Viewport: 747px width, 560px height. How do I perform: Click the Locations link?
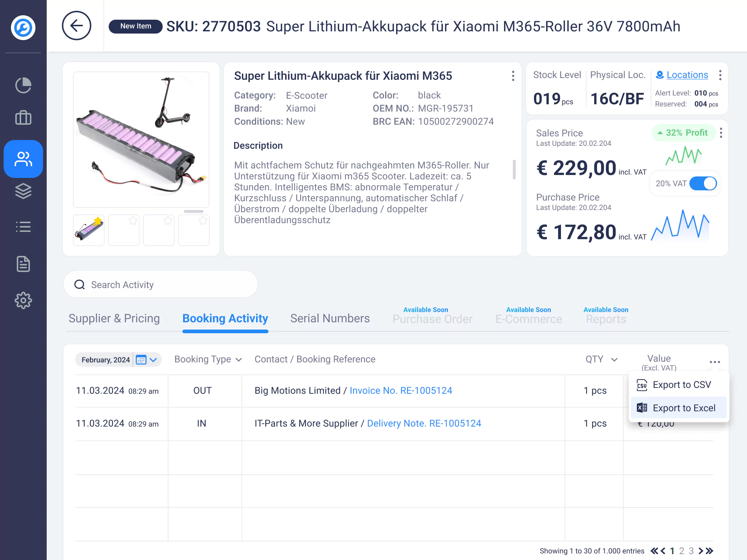pyautogui.click(x=686, y=75)
